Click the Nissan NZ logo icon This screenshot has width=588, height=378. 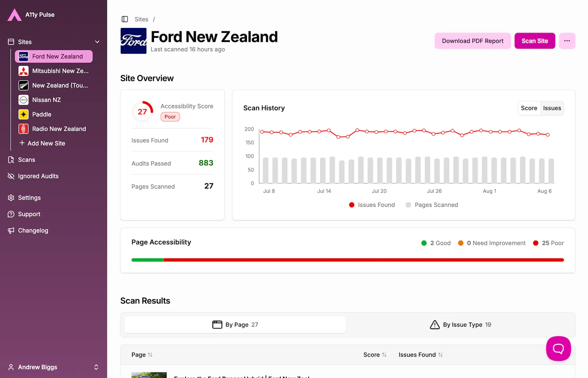[x=24, y=100]
